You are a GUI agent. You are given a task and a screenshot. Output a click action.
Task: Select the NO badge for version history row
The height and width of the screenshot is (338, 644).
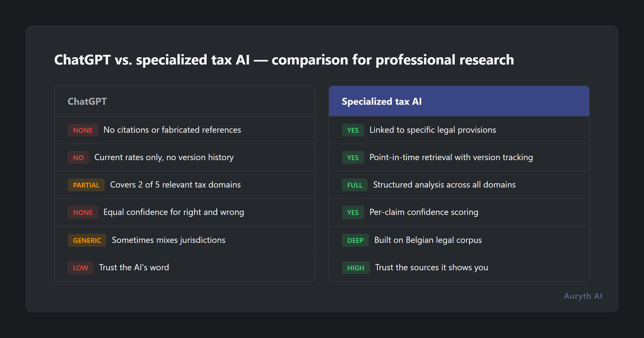(x=78, y=157)
